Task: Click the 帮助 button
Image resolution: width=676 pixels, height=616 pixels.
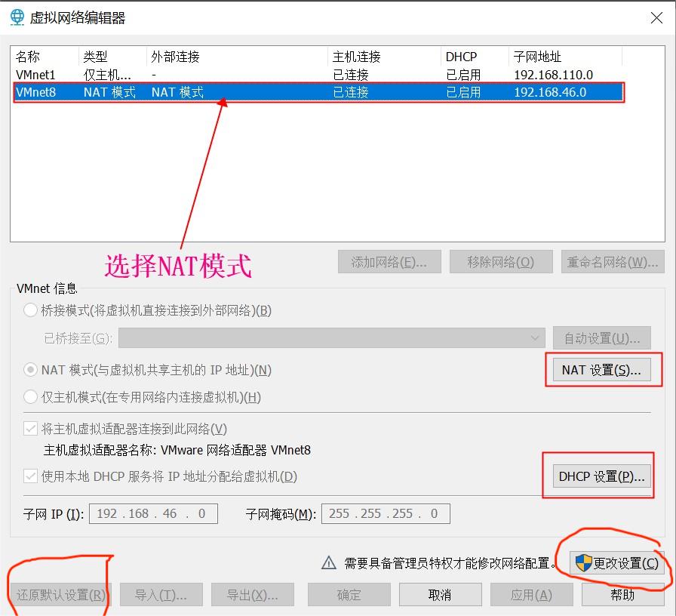Action: point(623,595)
